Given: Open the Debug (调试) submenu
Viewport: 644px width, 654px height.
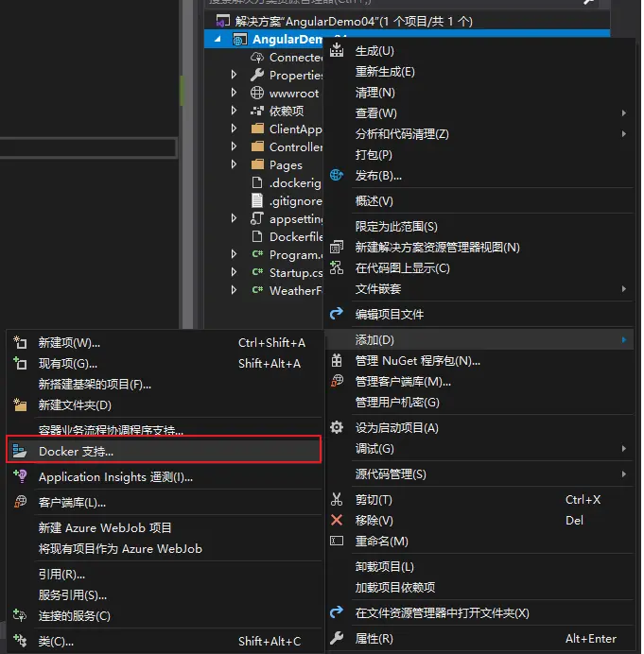Looking at the screenshot, I should click(x=479, y=449).
